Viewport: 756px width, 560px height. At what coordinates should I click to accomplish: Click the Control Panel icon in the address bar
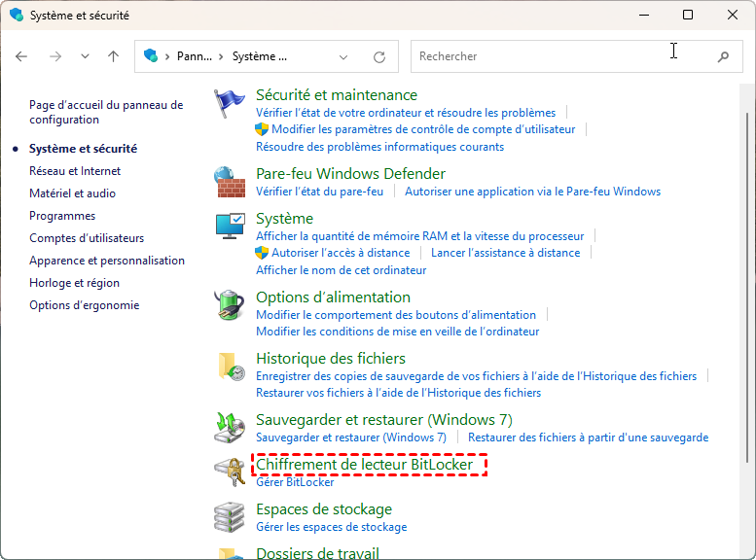[151, 56]
